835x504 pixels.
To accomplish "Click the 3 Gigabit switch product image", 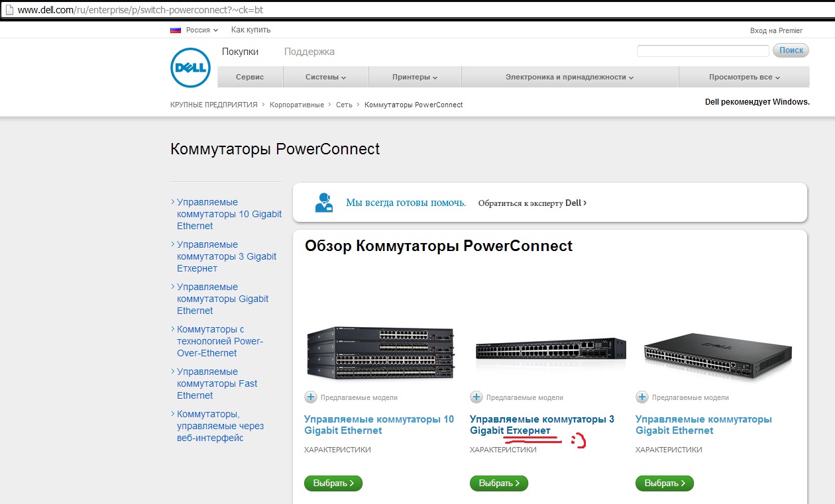I will coord(551,350).
